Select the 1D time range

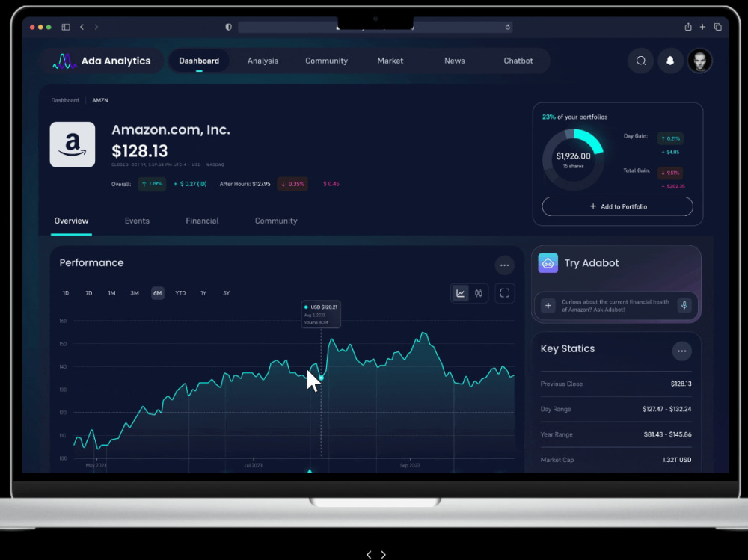point(66,293)
